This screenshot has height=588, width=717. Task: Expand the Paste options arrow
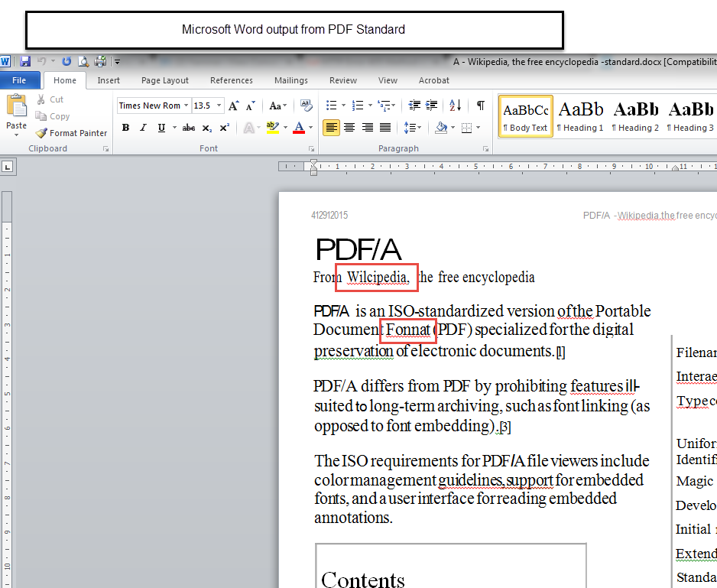pyautogui.click(x=16, y=135)
